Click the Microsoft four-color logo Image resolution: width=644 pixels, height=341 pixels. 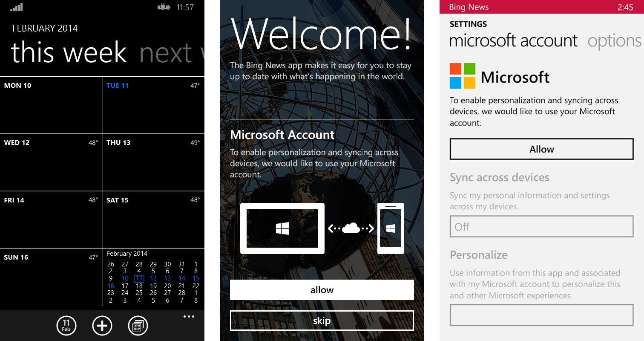tap(463, 76)
